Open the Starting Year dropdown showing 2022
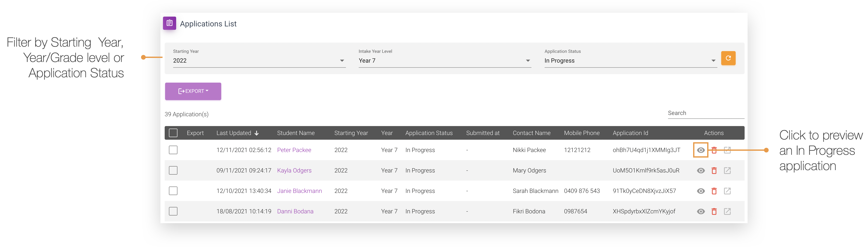 (259, 61)
